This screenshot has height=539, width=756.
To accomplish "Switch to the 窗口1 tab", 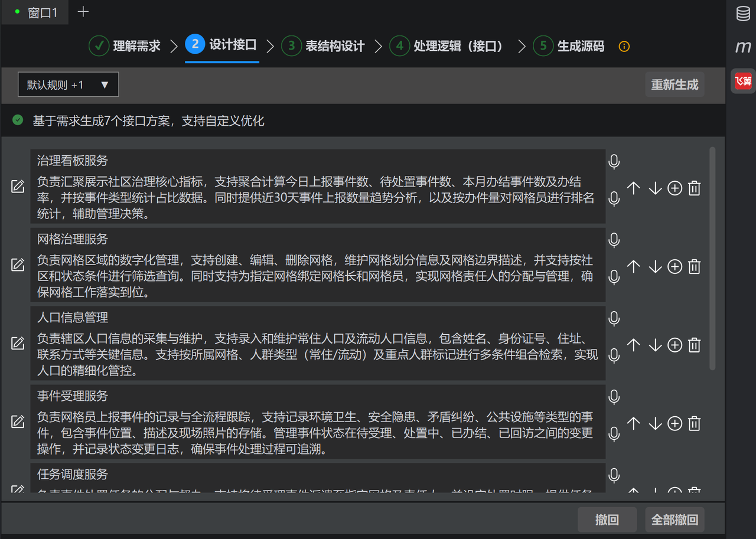I will (x=35, y=12).
